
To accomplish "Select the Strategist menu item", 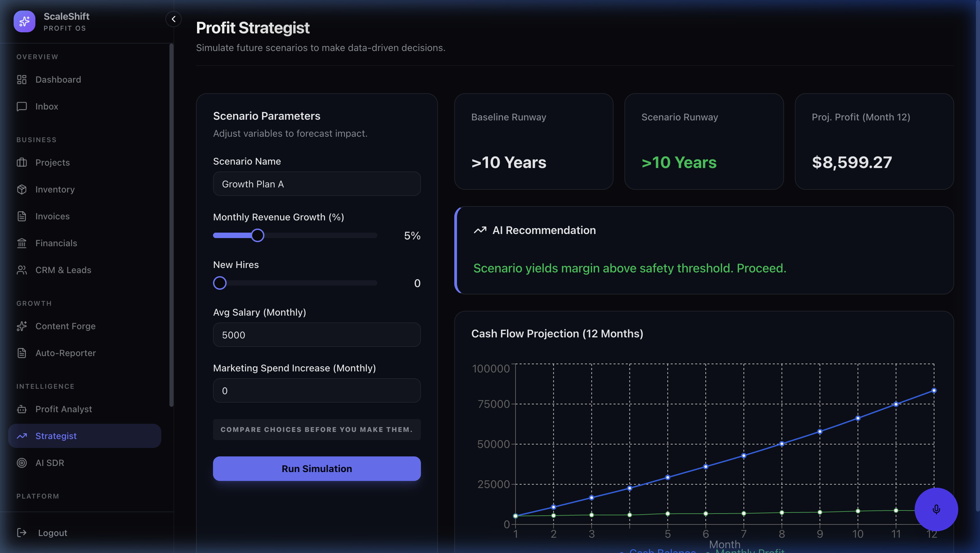I will [56, 436].
